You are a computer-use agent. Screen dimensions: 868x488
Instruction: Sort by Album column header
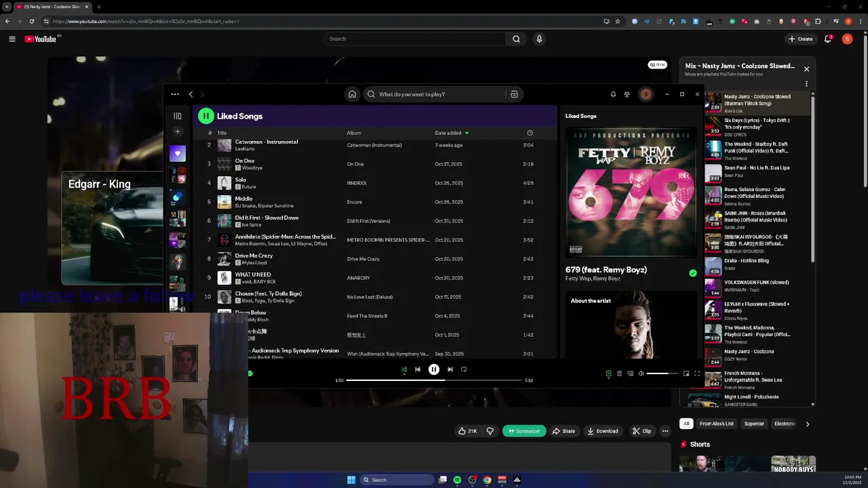(x=354, y=133)
